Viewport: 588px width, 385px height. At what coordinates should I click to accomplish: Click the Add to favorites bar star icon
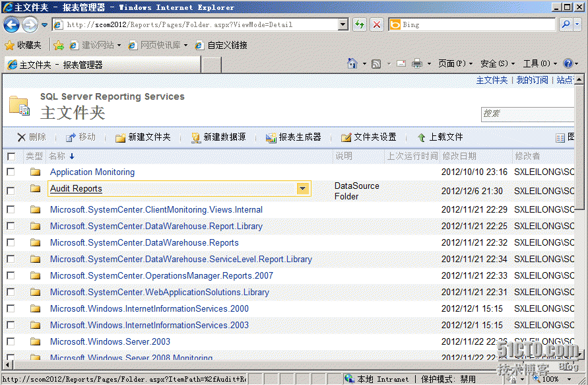pos(59,46)
